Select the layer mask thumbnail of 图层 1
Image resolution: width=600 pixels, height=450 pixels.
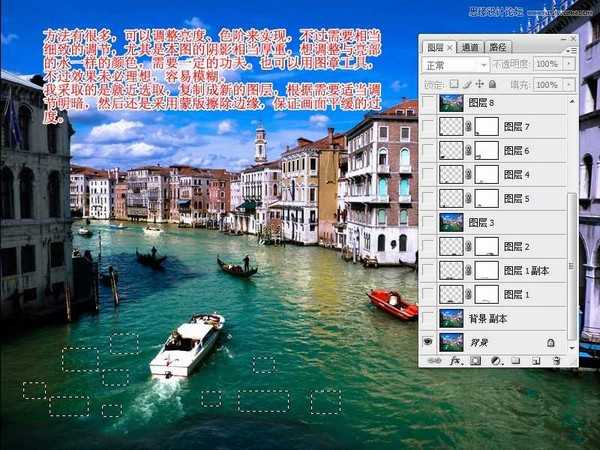(487, 295)
